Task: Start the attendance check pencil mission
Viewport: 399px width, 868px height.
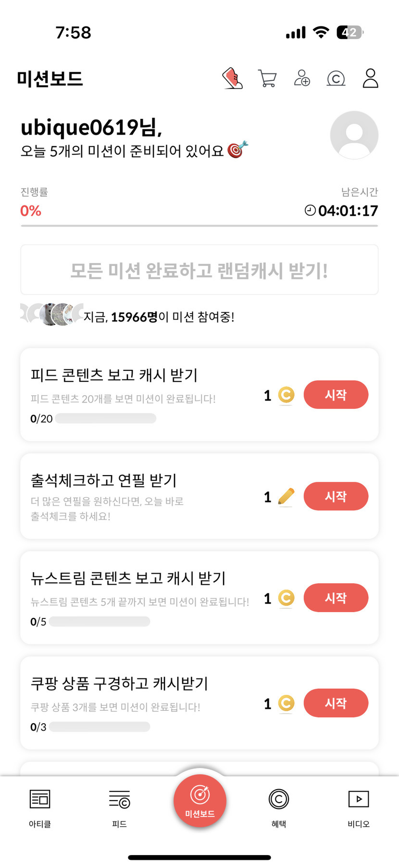Action: click(336, 496)
